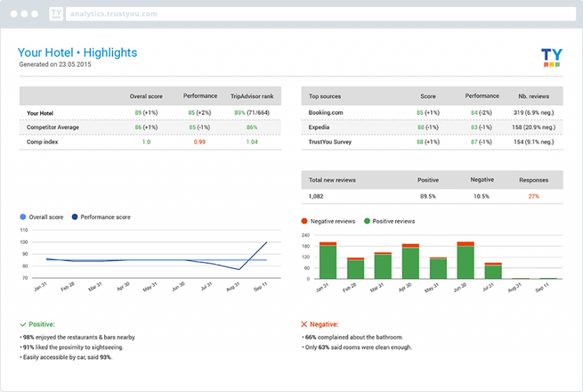Click the Competitor Average row label
583x392 pixels.
(x=53, y=127)
